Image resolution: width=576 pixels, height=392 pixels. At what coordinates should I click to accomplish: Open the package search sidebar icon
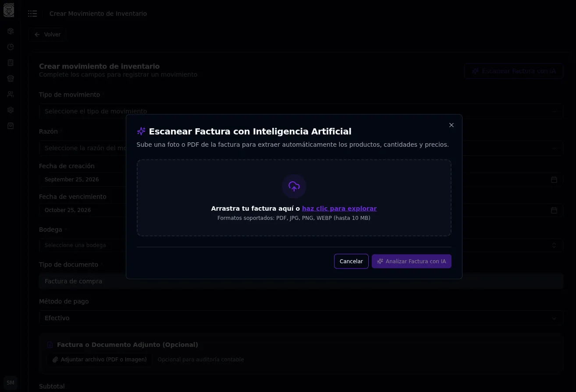pos(11,31)
